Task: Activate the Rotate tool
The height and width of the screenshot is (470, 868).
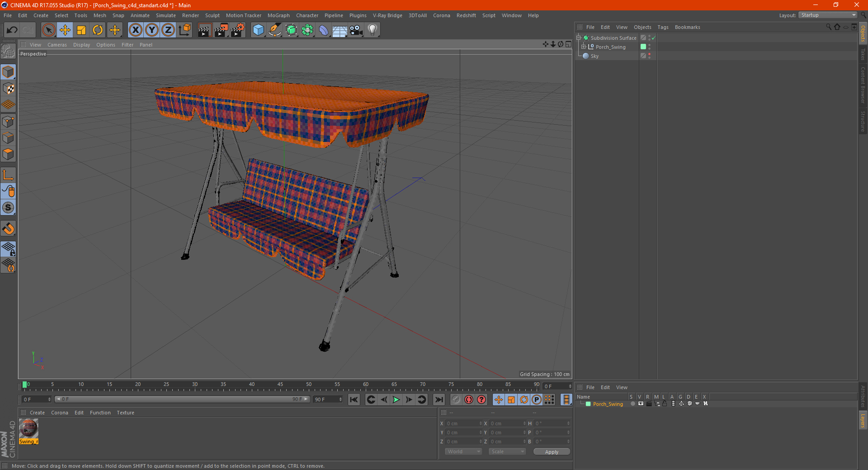Action: tap(98, 30)
